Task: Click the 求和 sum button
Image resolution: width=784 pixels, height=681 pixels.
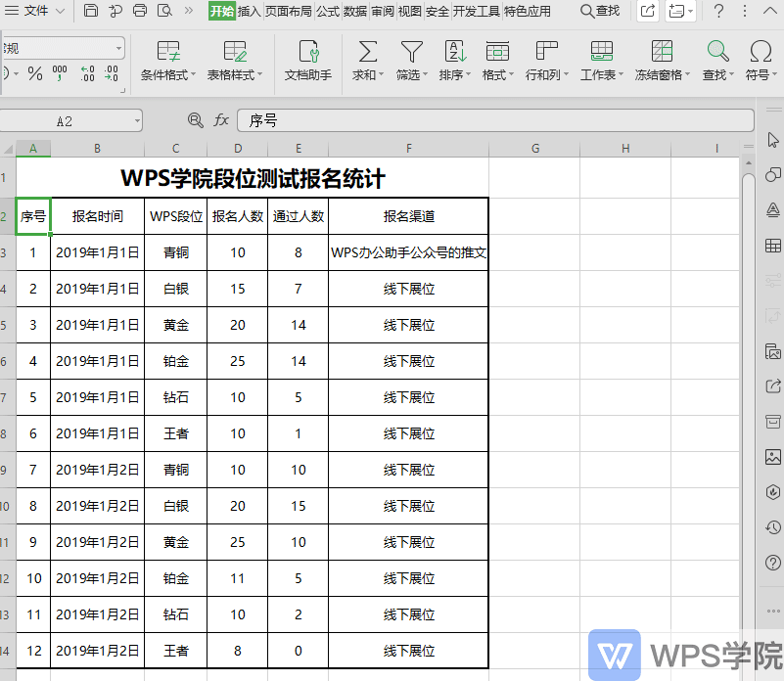Action: pyautogui.click(x=367, y=61)
